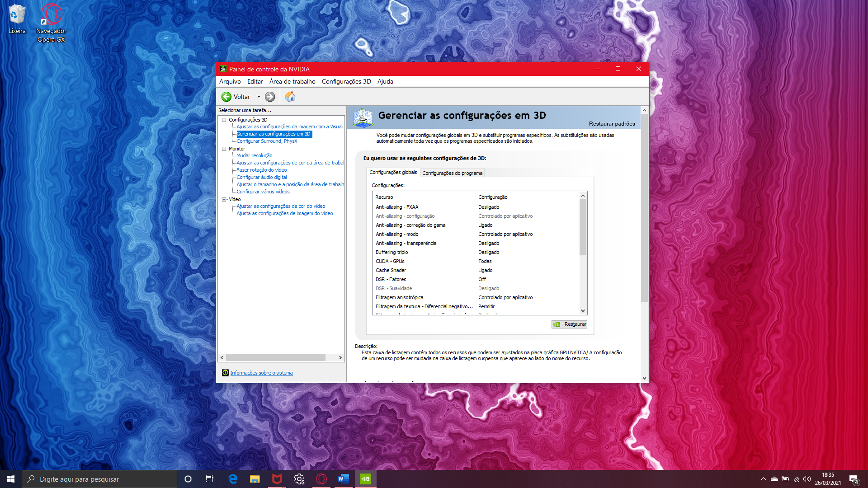The image size is (868, 488).
Task: Switch to Word in the taskbar
Action: pyautogui.click(x=344, y=479)
